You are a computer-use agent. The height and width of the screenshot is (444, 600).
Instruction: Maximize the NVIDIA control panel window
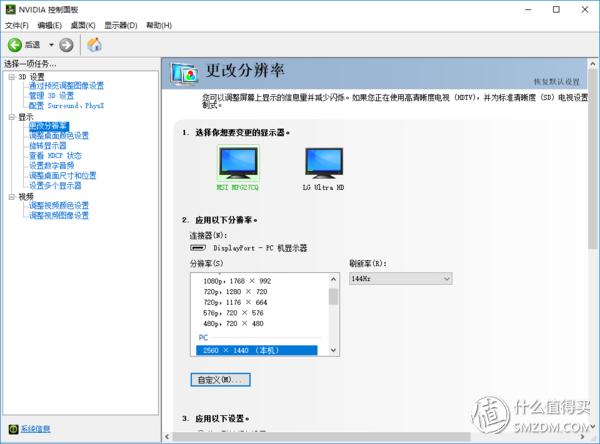tap(556, 9)
